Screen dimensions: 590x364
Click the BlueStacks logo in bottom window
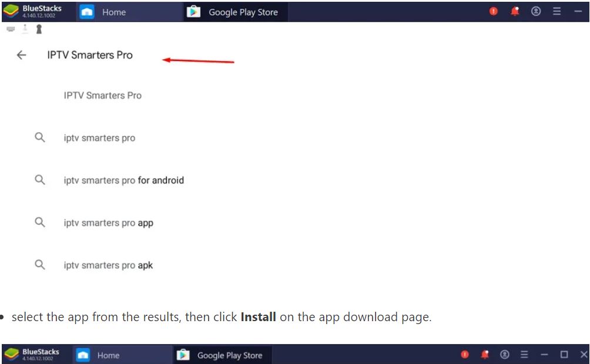(11, 354)
